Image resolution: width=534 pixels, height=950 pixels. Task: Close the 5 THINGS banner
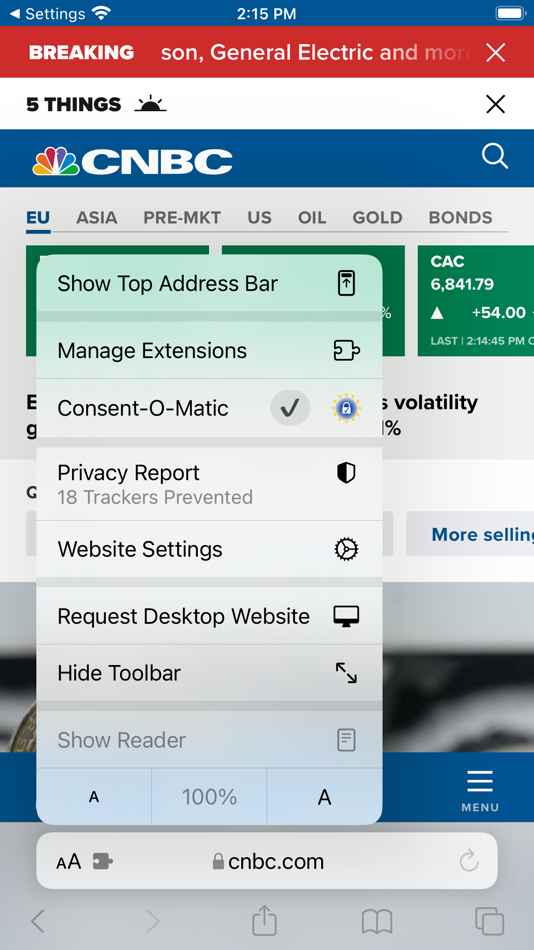(495, 104)
